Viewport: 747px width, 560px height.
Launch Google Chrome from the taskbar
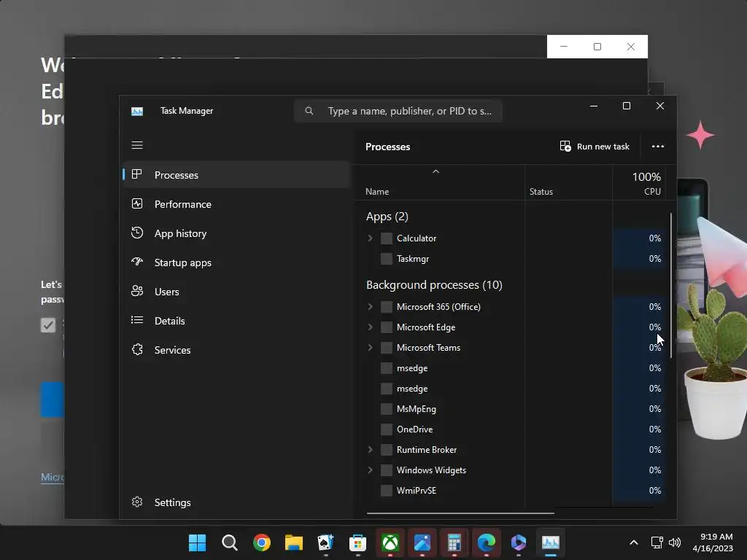262,542
